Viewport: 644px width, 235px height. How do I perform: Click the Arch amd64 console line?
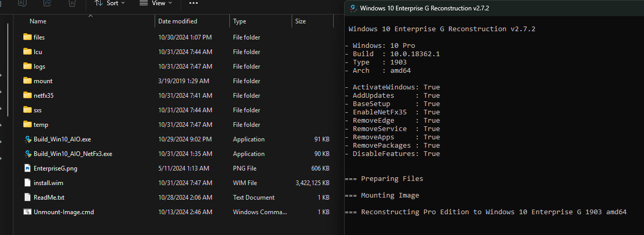(378, 71)
